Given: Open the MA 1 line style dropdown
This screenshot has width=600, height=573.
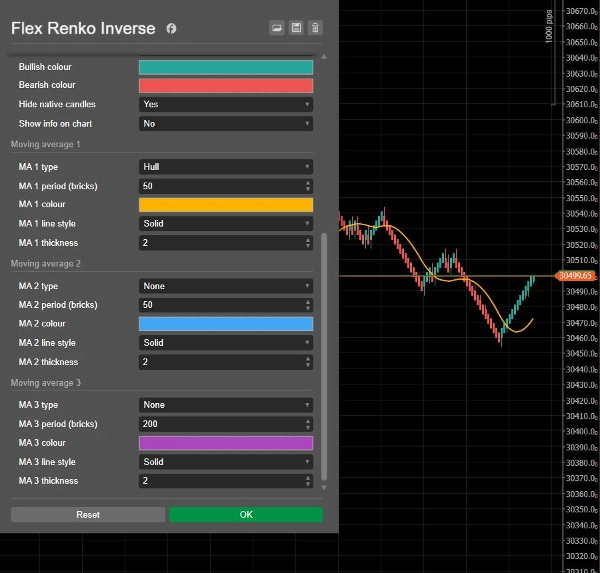Looking at the screenshot, I should [226, 224].
